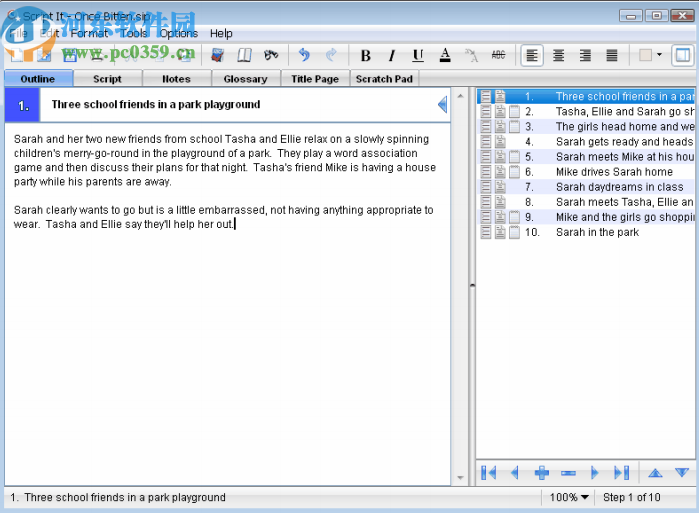Select step 'Mike drives Sarah home'
Viewport: 699px width, 513px height.
pos(614,172)
